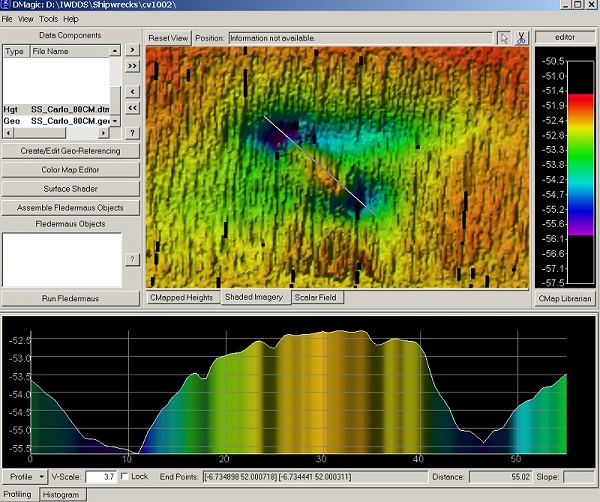The height and width of the screenshot is (502, 600).
Task: Move one component right with single arrow
Action: [132, 50]
